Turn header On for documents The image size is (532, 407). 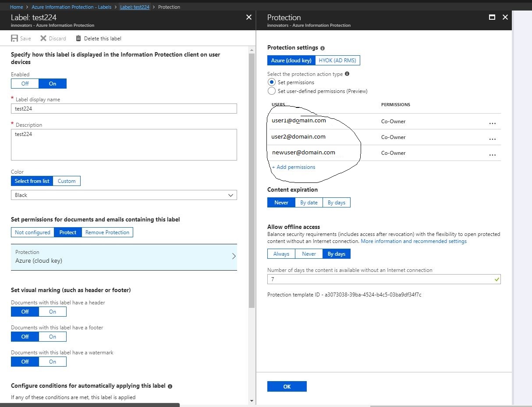click(53, 311)
